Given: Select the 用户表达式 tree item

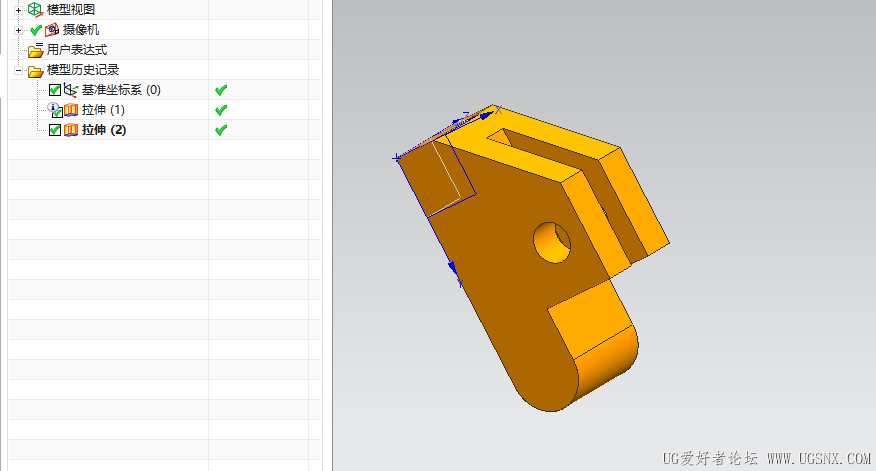Looking at the screenshot, I should 77,50.
